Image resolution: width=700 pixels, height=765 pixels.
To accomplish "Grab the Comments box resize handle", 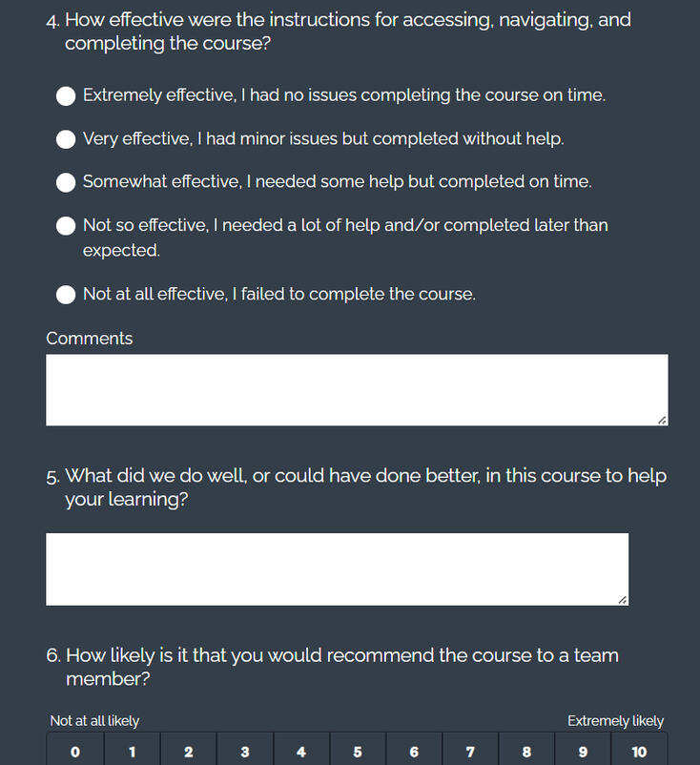I will click(662, 420).
